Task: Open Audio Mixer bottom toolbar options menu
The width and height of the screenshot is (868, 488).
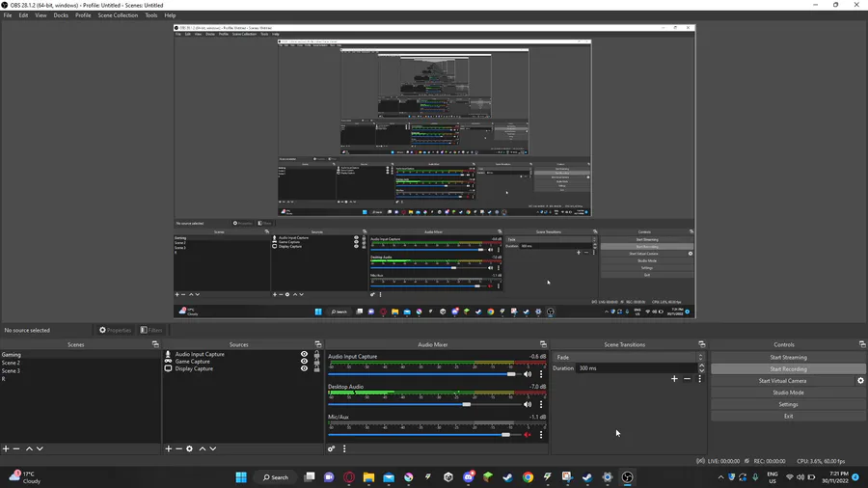Action: (344, 448)
